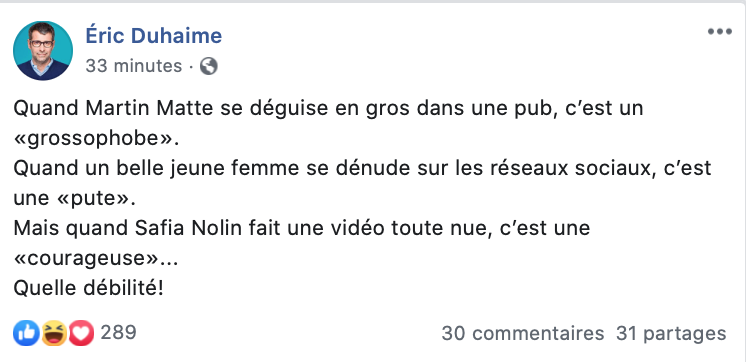Click the laughing Haha reaction icon
The height and width of the screenshot is (362, 746).
point(54,333)
